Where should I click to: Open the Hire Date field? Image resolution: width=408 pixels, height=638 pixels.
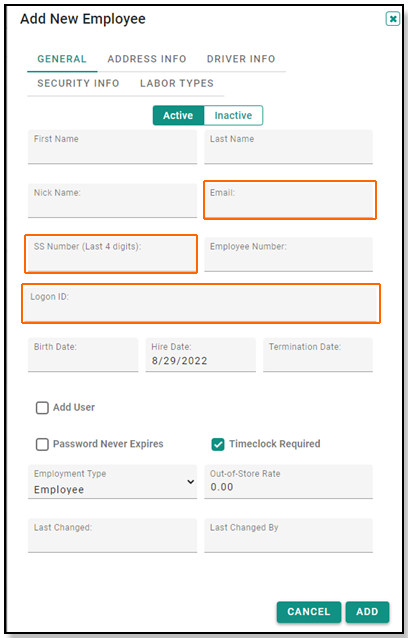point(201,354)
